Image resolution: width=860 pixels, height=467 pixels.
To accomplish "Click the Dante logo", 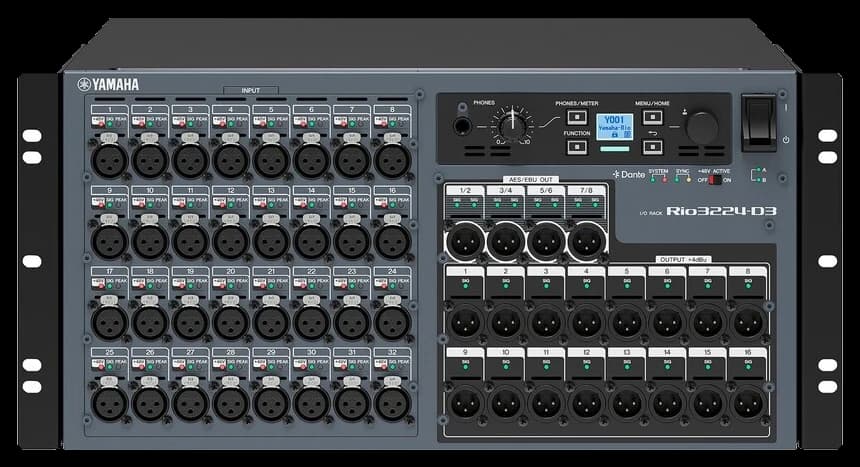I will click(x=629, y=175).
